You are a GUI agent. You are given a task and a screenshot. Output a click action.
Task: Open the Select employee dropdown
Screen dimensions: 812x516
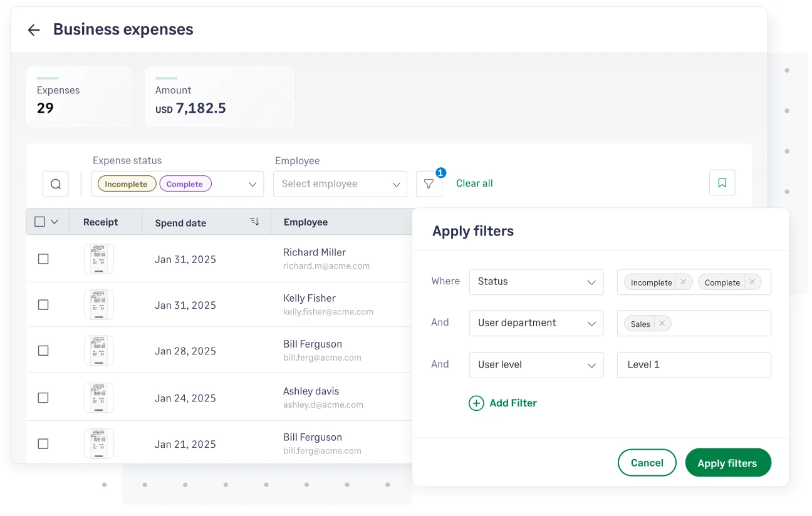click(x=340, y=183)
